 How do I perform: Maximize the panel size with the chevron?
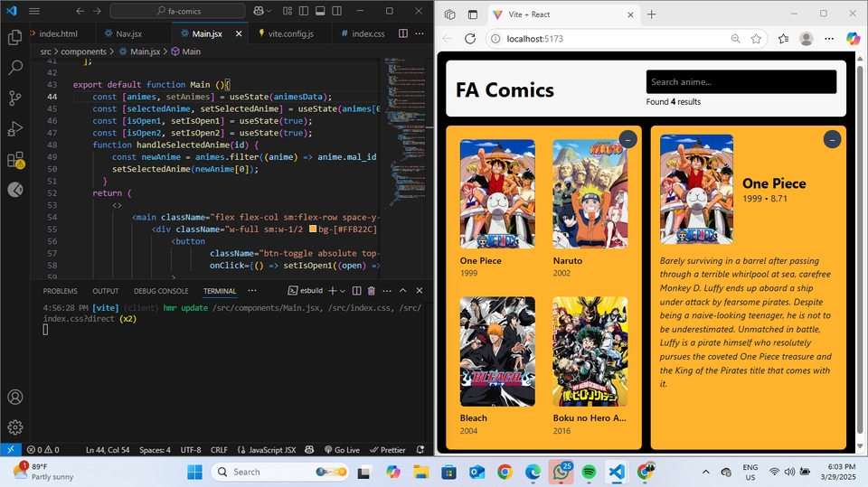[x=403, y=291]
